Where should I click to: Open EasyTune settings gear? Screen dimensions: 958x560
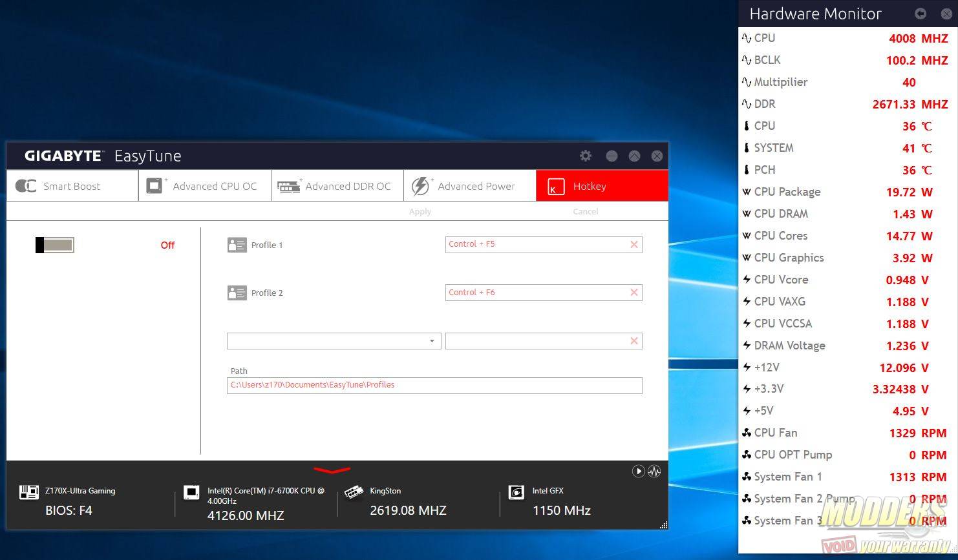[586, 156]
